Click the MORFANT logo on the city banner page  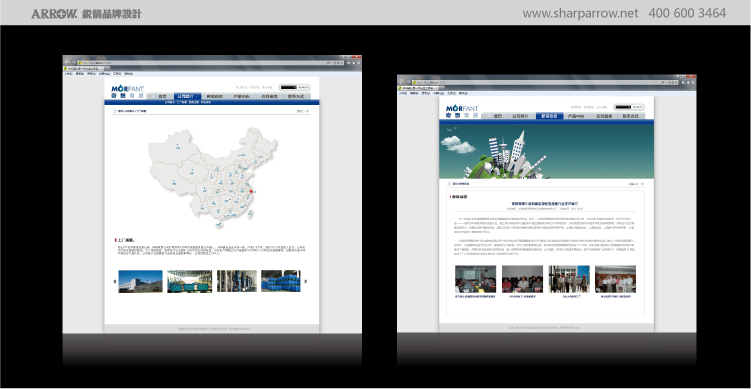462,111
